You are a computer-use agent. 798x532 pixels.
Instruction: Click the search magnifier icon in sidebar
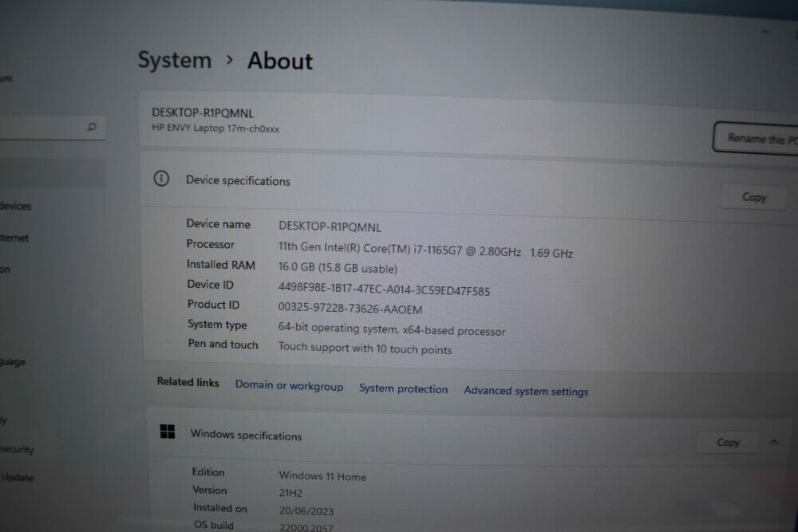pyautogui.click(x=92, y=127)
